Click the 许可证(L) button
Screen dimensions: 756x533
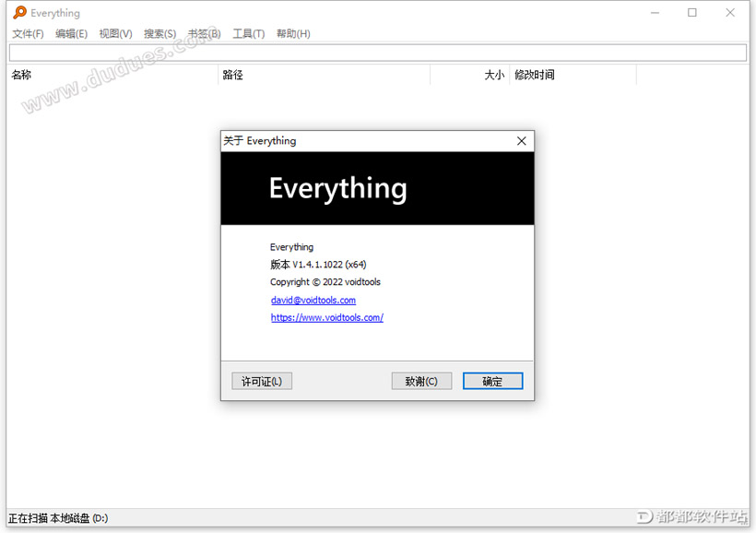pyautogui.click(x=262, y=381)
